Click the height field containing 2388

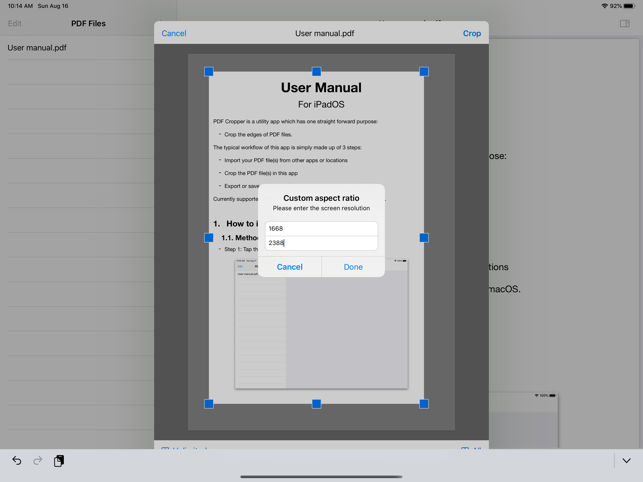321,243
